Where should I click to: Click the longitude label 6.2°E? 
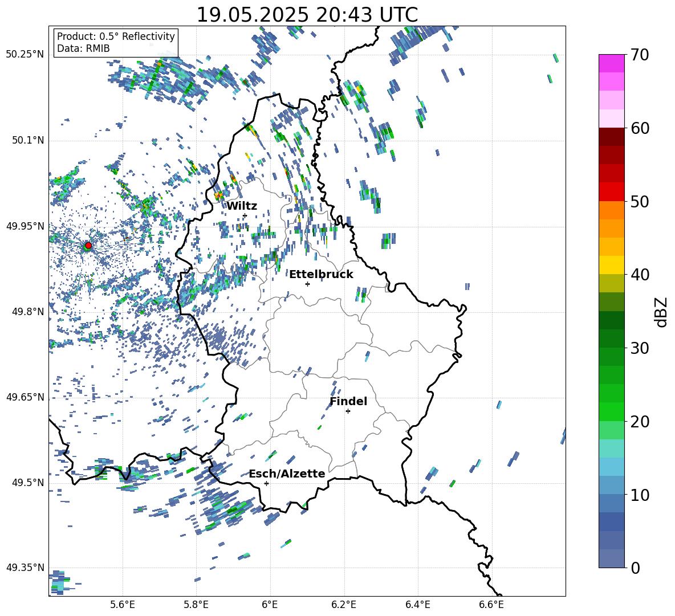point(344,605)
